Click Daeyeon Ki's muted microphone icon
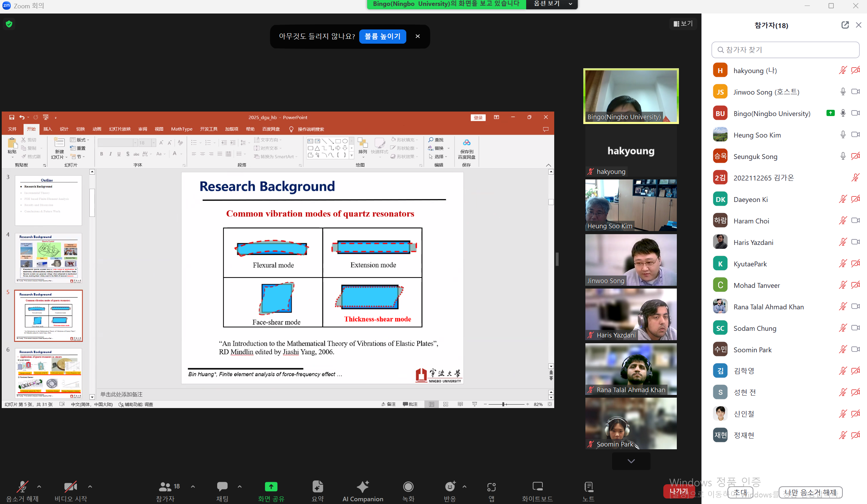 pos(843,199)
